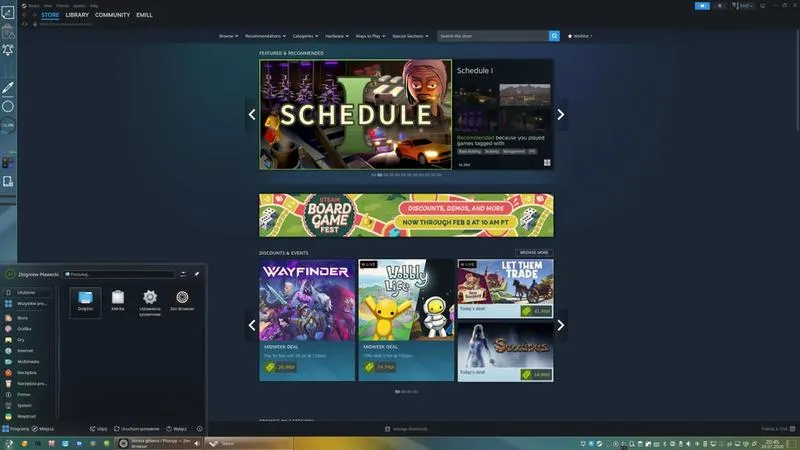The image size is (800, 450).
Task: Select the Biuro category in launcher
Action: [x=27, y=318]
